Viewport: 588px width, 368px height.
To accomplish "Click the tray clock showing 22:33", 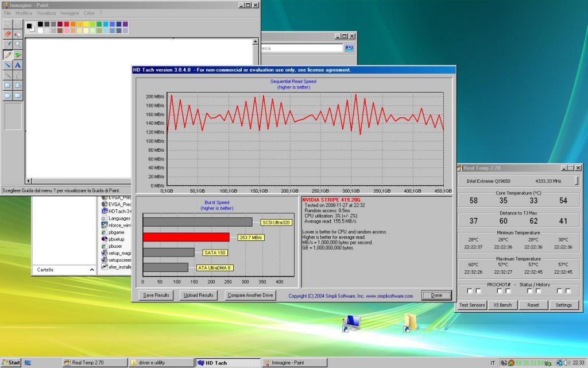I will pyautogui.click(x=578, y=363).
